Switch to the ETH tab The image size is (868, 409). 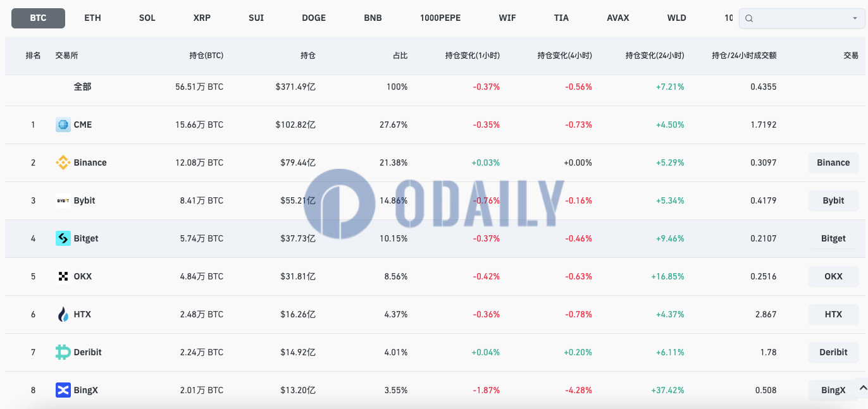[92, 18]
